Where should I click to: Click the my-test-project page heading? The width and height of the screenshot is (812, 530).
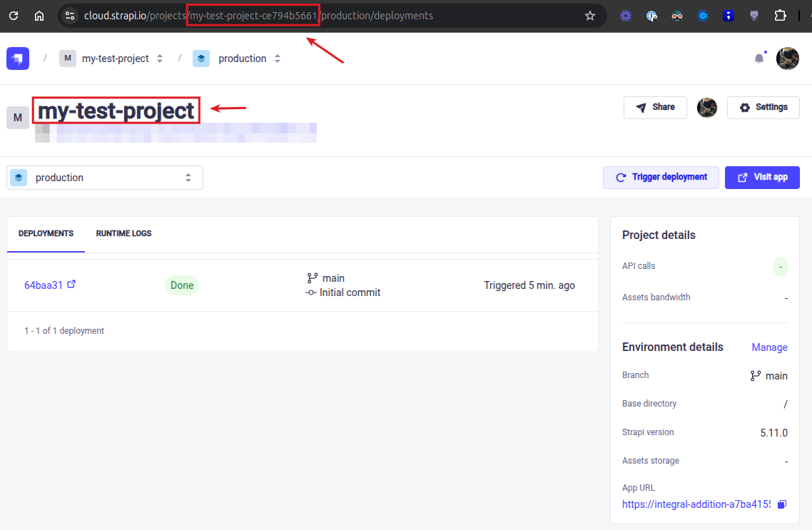pyautogui.click(x=116, y=111)
